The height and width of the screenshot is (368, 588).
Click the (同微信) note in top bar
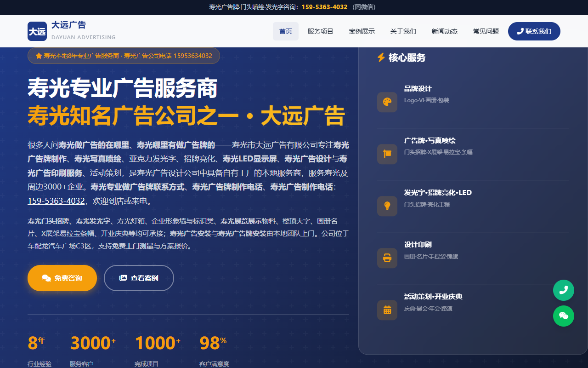click(x=364, y=7)
